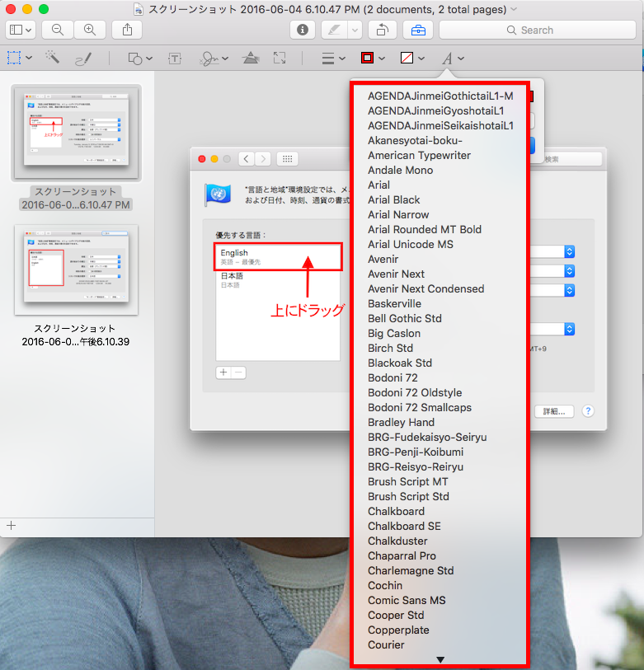Viewport: 644px width, 670px height.
Task: Click the document title dropdown chevron
Action: click(514, 9)
